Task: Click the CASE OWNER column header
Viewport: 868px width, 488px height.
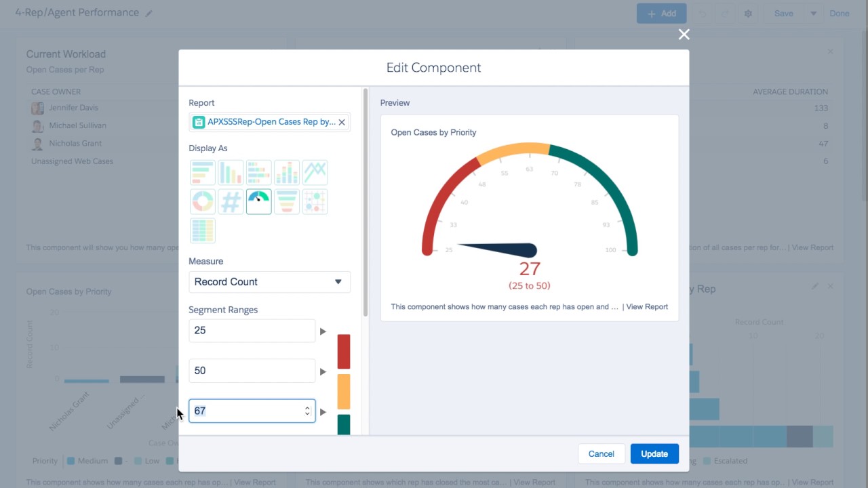Action: 56,91
